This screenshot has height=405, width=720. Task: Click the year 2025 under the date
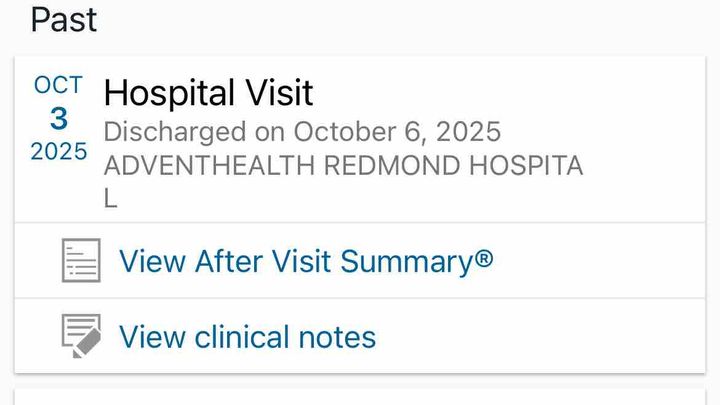[59, 152]
